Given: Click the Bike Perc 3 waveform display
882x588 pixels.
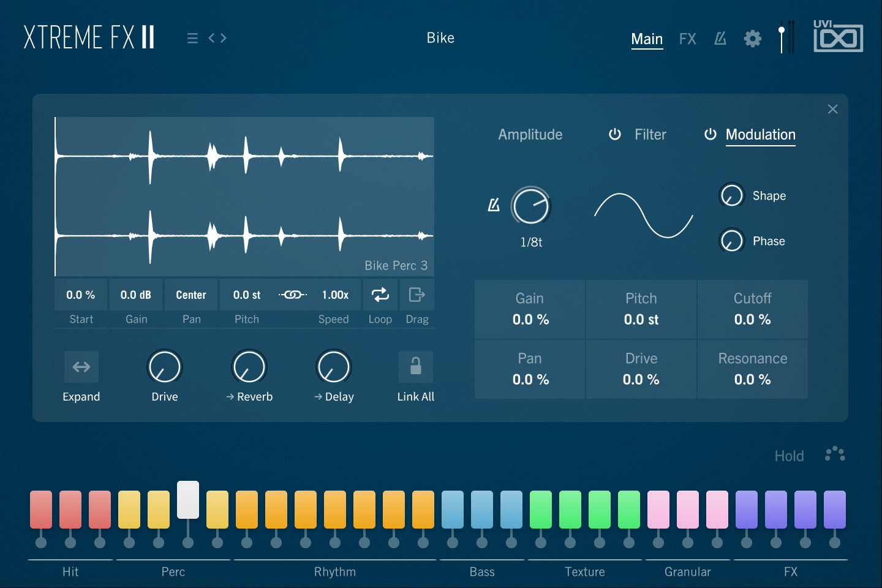Looking at the screenshot, I should pyautogui.click(x=244, y=197).
